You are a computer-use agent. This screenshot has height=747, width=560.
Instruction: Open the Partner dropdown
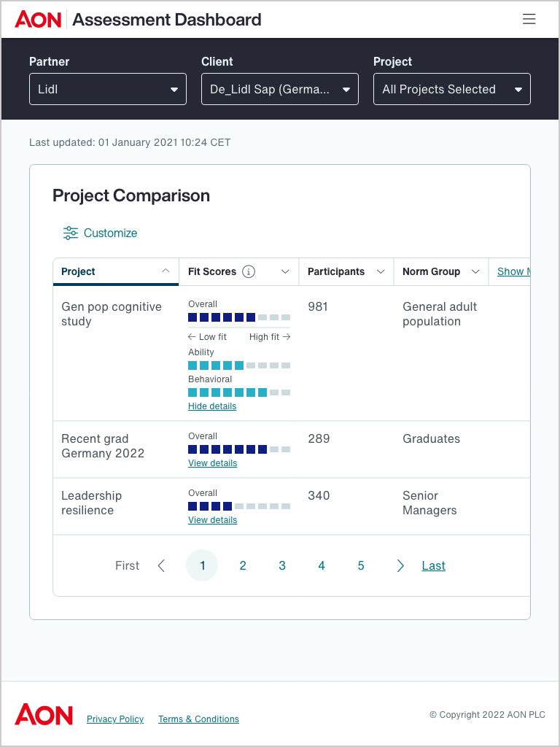point(108,89)
